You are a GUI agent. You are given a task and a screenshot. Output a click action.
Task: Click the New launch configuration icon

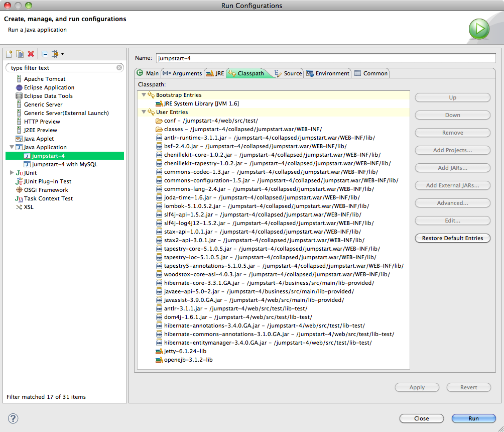point(10,54)
